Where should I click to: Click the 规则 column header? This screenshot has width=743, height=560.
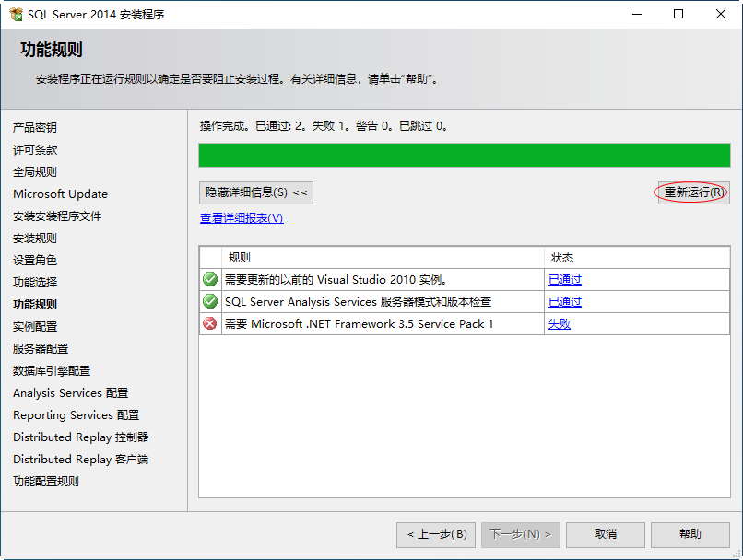383,258
